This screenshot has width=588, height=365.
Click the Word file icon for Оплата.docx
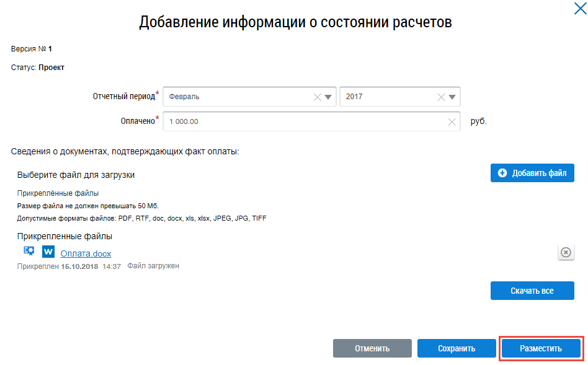point(48,252)
